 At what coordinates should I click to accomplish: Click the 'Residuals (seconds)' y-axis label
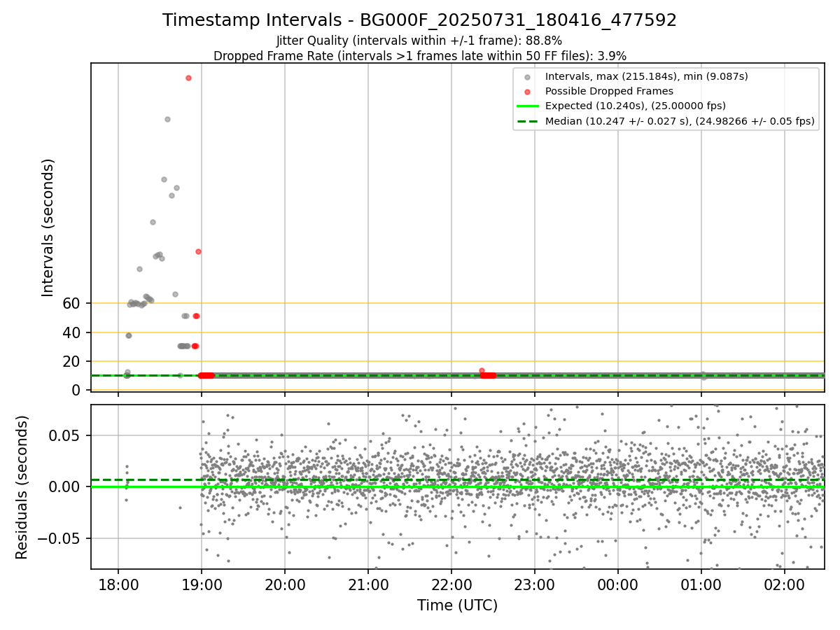point(22,487)
